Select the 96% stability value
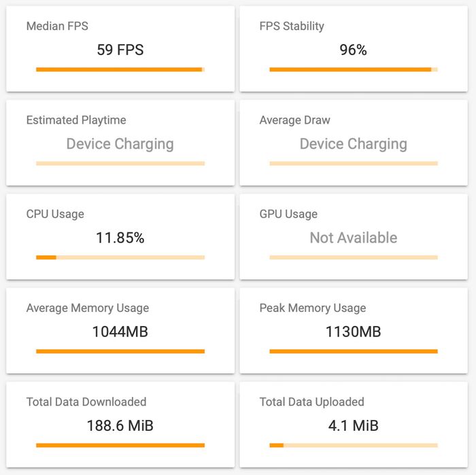Image resolution: width=476 pixels, height=475 pixels. pyautogui.click(x=354, y=50)
